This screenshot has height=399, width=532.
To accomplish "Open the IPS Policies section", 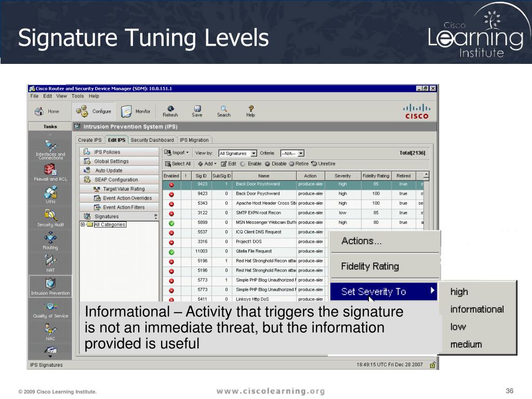I will click(119, 152).
